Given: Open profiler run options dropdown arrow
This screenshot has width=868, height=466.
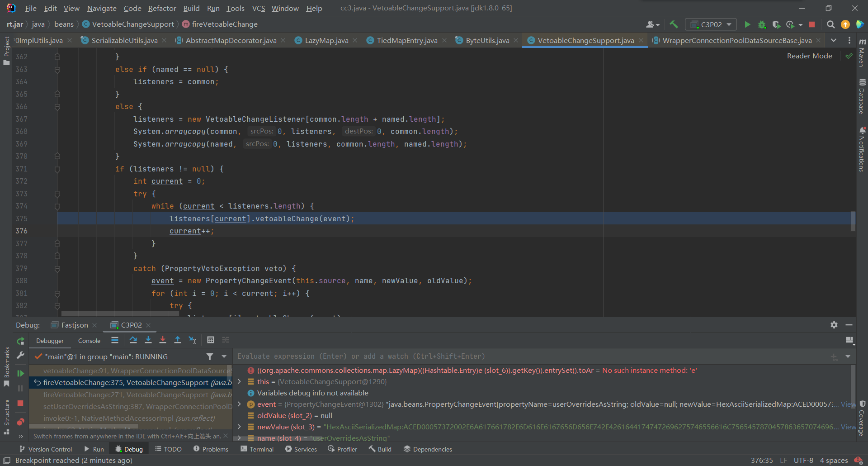Looking at the screenshot, I should [x=801, y=25].
